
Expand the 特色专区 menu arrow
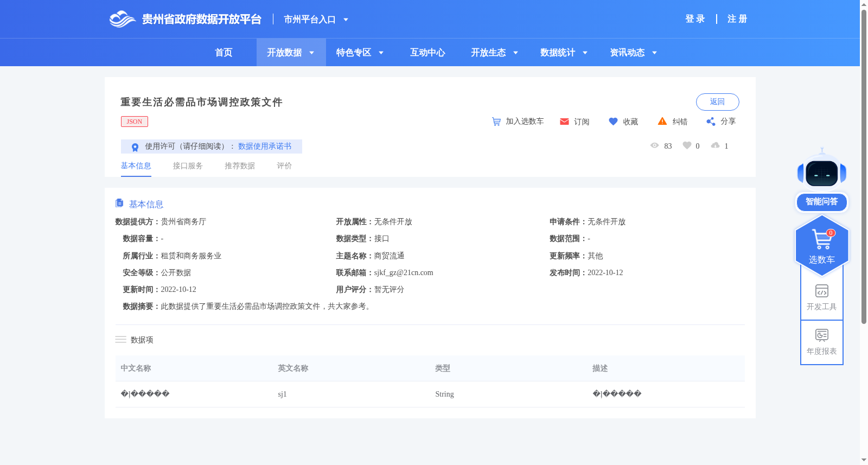click(381, 53)
